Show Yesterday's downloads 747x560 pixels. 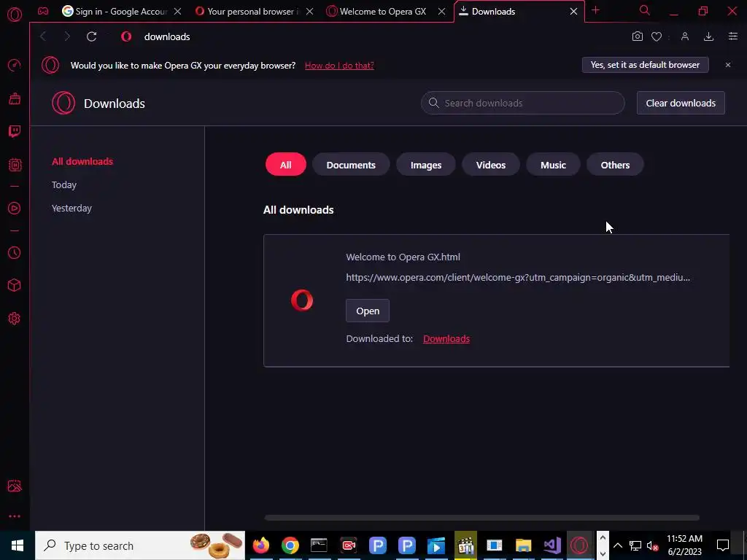[72, 208]
